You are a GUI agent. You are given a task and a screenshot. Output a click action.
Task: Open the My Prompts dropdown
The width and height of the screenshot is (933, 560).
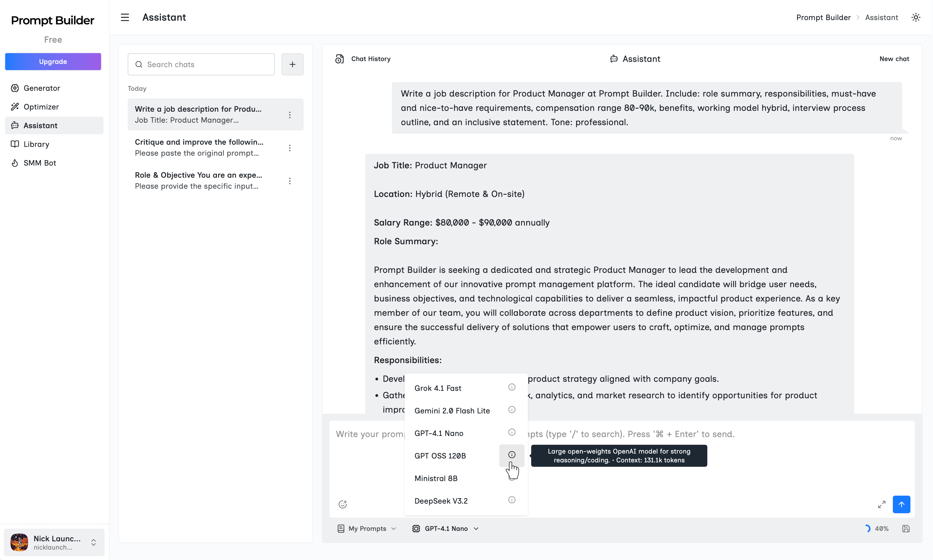366,528
